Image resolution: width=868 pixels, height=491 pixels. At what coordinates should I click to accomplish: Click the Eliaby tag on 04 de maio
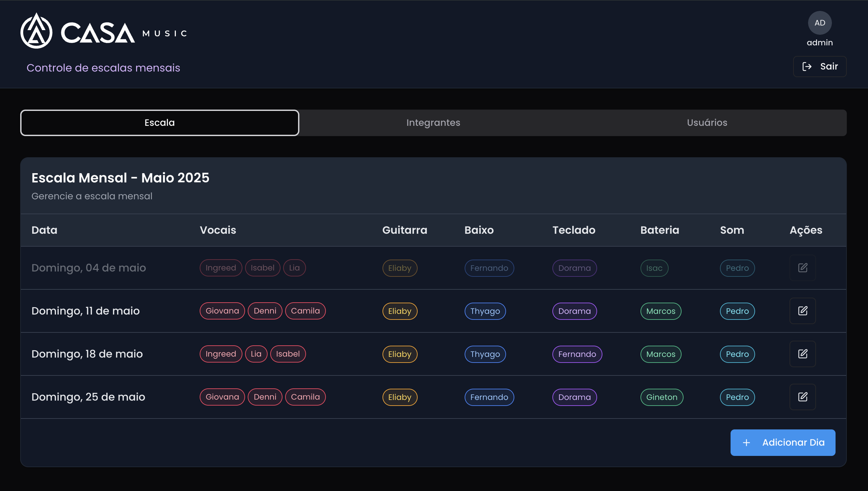[x=400, y=268]
